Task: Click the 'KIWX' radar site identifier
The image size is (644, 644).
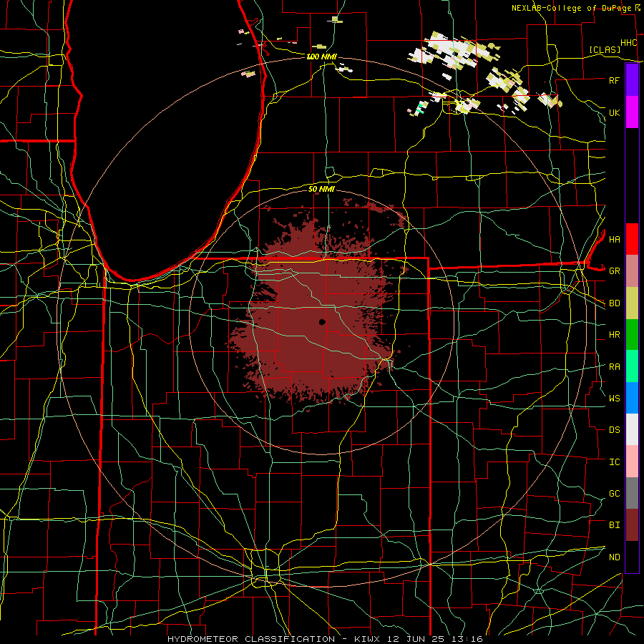Action: click(x=366, y=639)
